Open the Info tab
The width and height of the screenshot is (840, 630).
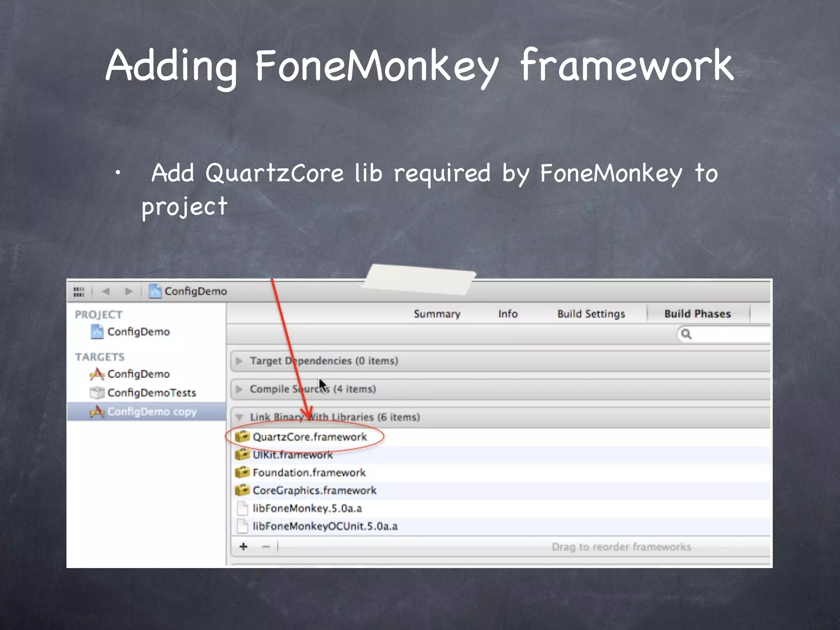508,314
